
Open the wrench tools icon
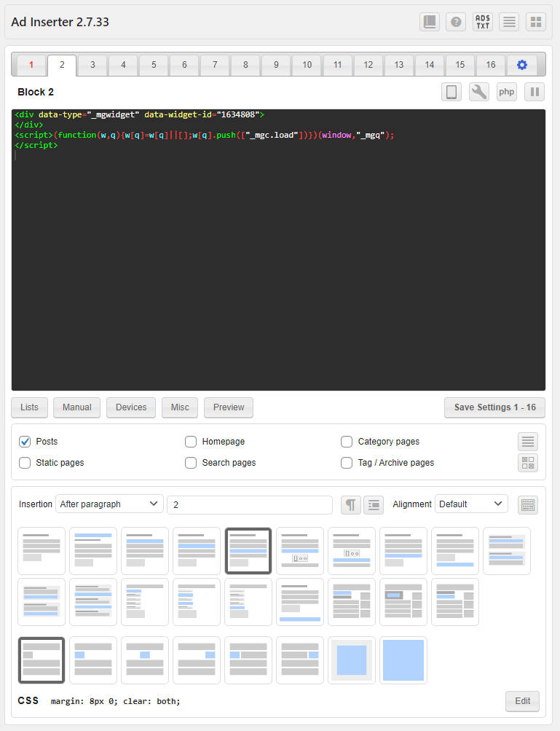click(x=478, y=93)
